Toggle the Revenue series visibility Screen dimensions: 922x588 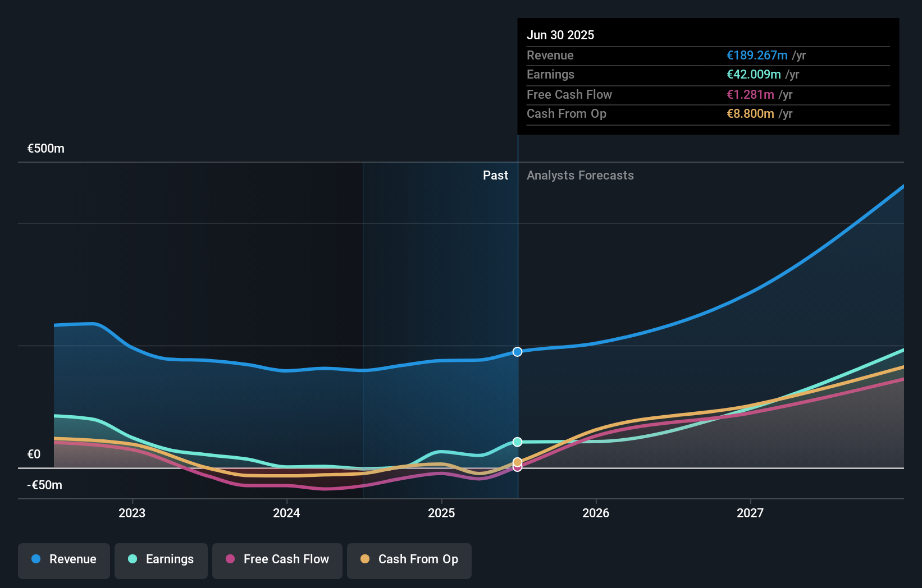click(63, 560)
